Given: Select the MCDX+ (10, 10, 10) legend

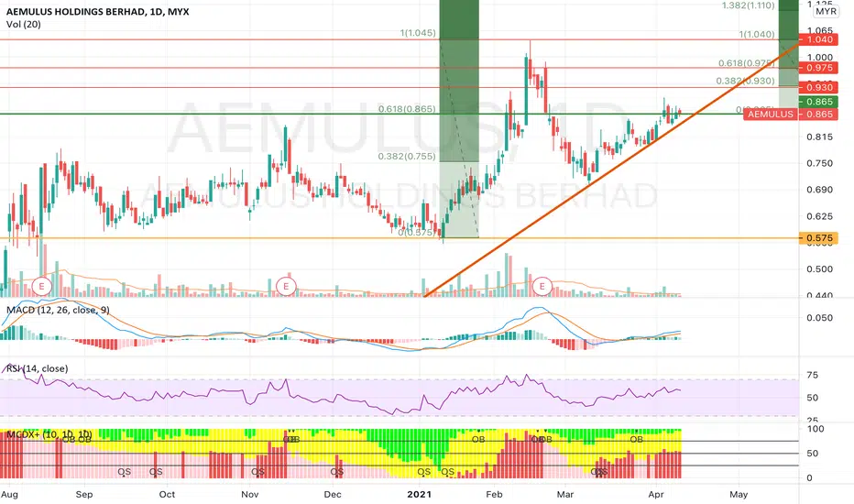Looking at the screenshot, I should pyautogui.click(x=49, y=434).
